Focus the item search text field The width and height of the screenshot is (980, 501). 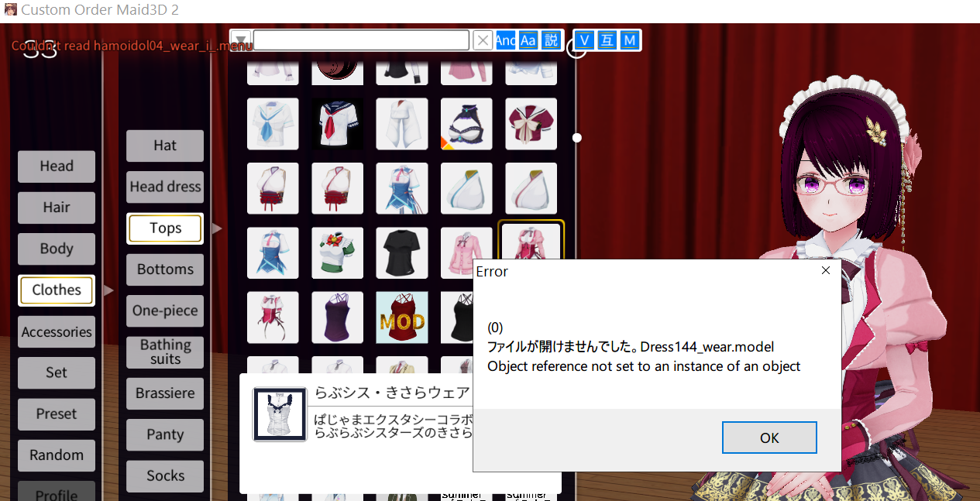pos(361,40)
